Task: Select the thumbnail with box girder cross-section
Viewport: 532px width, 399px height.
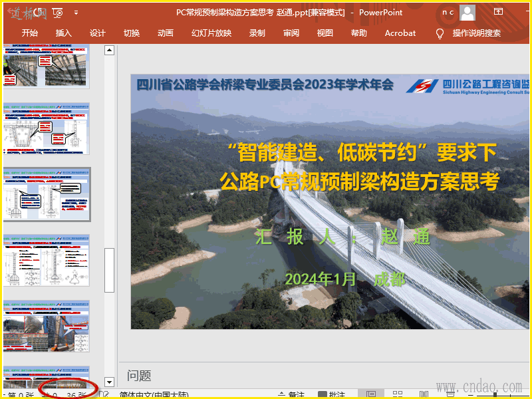Action: click(x=46, y=129)
